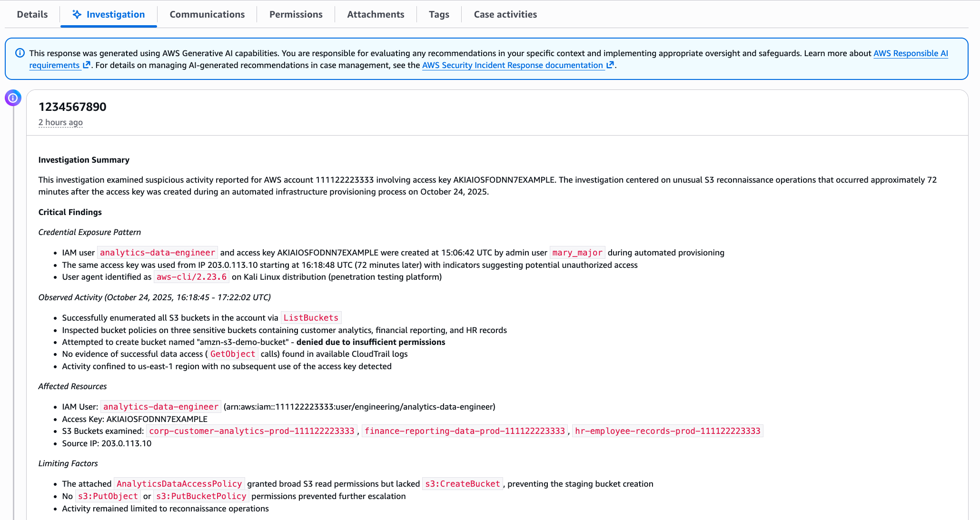Select the Tags tab
980x520 pixels.
pos(439,14)
